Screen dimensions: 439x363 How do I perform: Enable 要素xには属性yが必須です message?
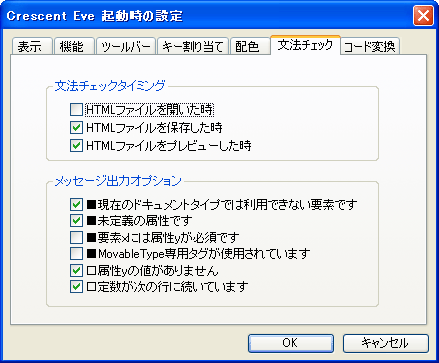click(76, 237)
